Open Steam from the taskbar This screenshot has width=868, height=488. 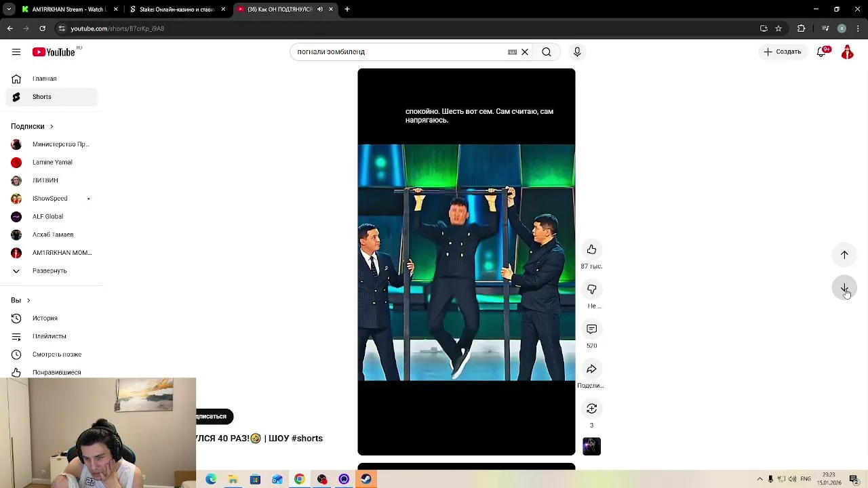[366, 479]
